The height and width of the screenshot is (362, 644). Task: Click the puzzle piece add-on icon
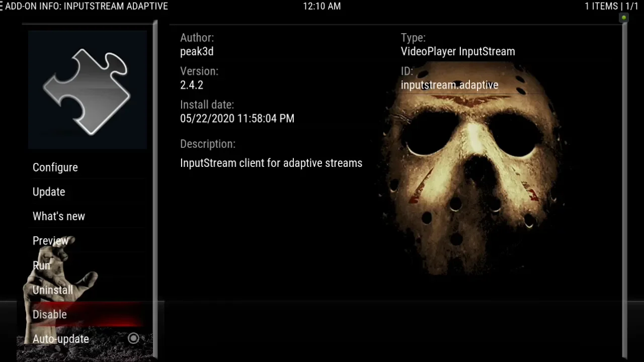pos(87,90)
